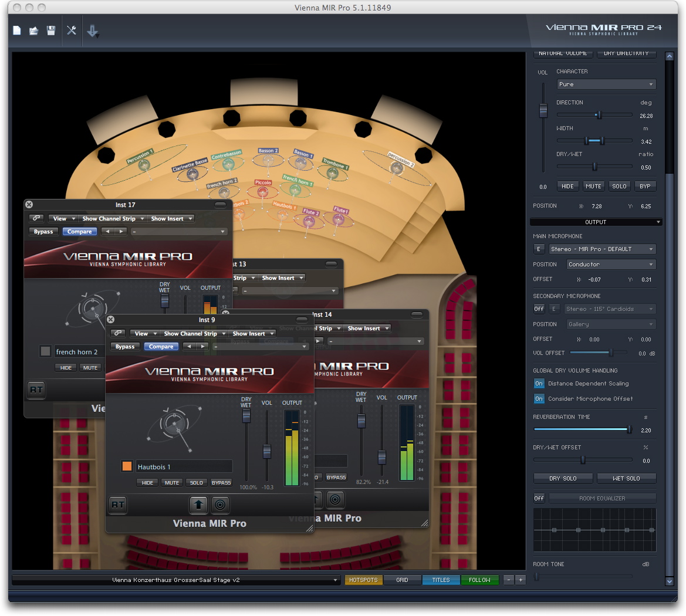Click Compare in the Inst 9 window
Image resolution: width=686 pixels, height=616 pixels.
161,347
